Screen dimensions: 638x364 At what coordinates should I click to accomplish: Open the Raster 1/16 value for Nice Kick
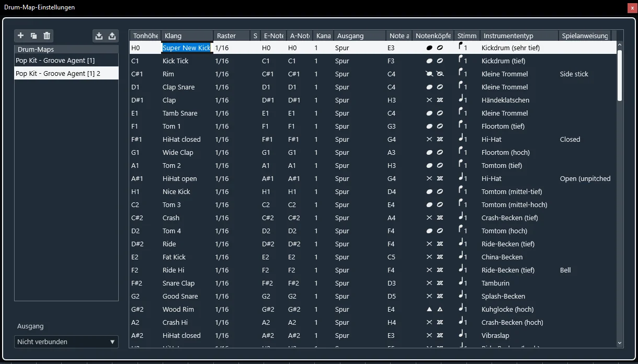(222, 191)
